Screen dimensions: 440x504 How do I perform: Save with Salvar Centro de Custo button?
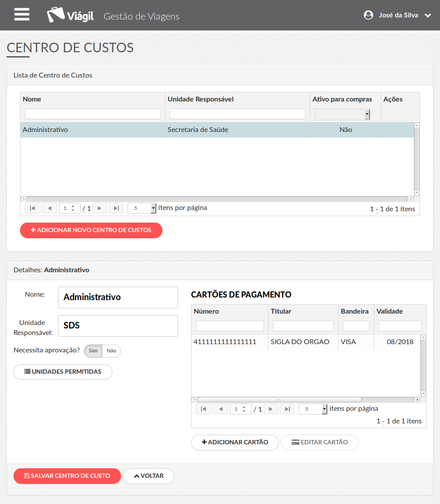click(x=67, y=476)
